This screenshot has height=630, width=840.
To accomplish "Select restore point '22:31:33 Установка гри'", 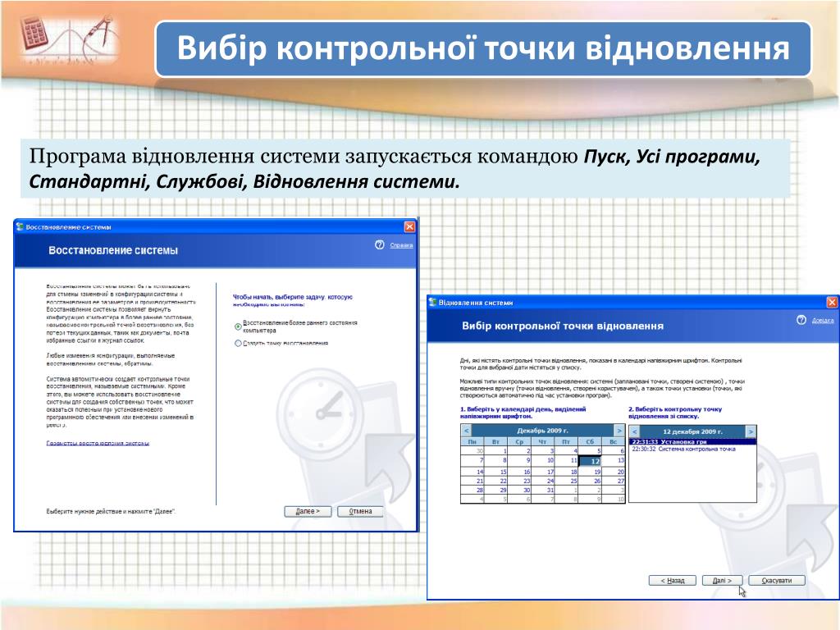I will (692, 442).
